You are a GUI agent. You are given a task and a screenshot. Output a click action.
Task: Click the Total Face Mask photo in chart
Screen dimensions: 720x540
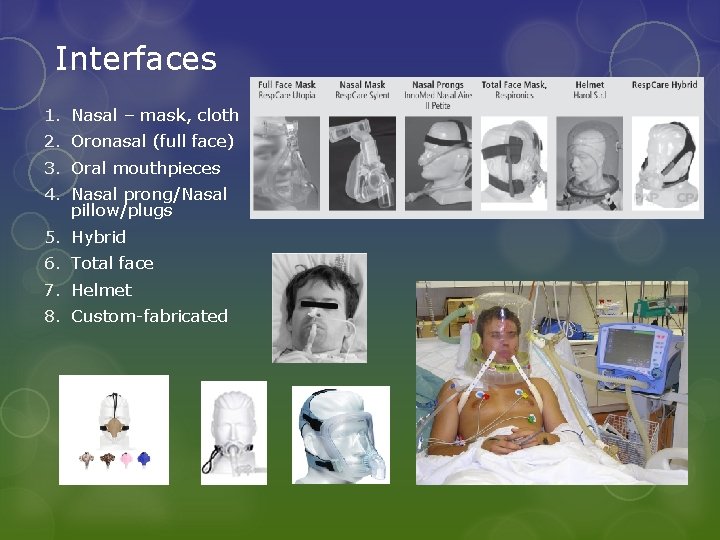tap(514, 163)
